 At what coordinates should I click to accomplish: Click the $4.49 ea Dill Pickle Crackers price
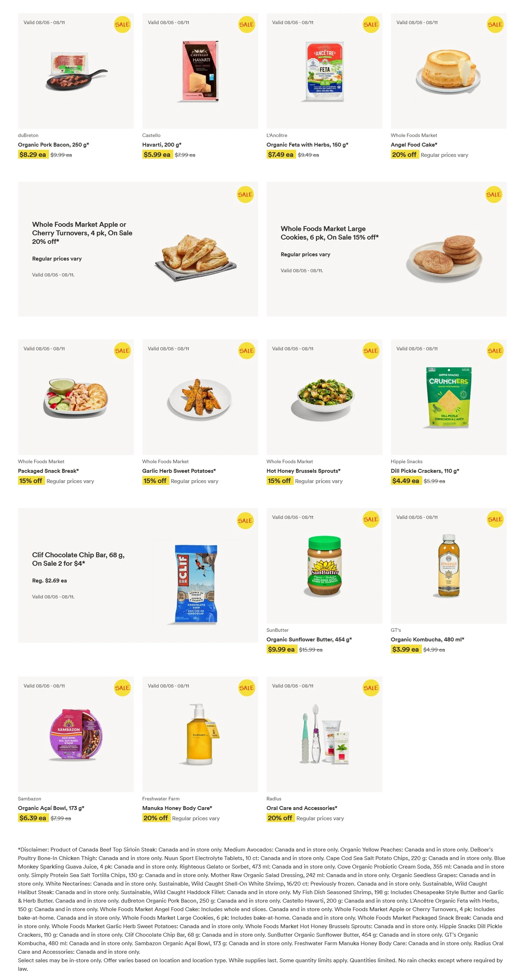406,481
